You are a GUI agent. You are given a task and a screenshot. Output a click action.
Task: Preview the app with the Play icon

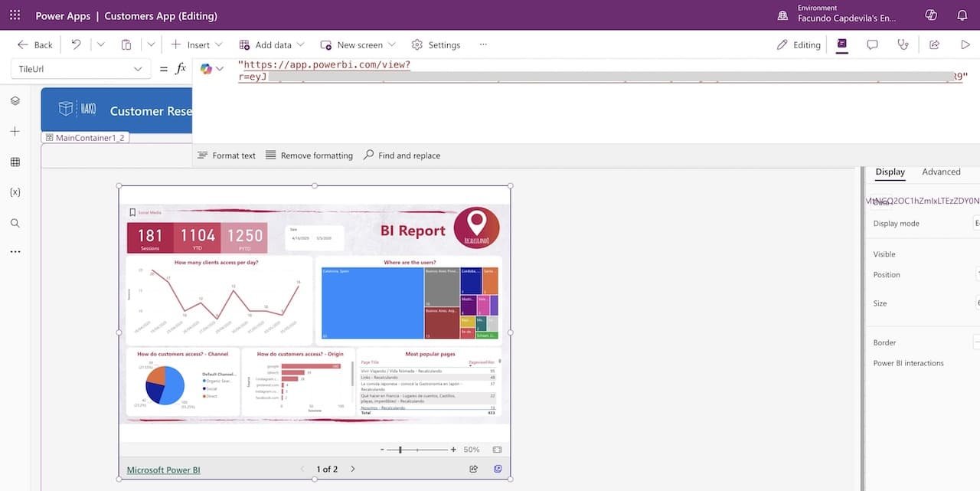coord(965,44)
